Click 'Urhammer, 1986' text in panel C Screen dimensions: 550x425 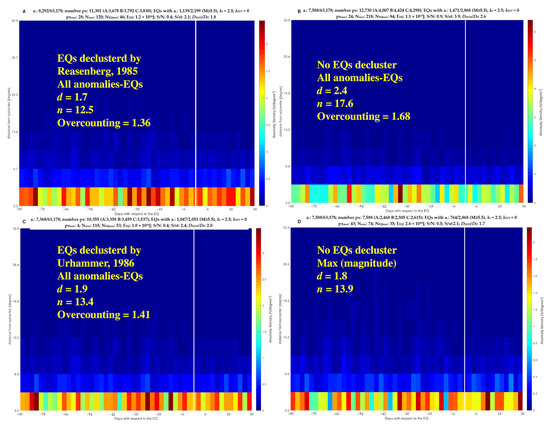tap(96, 263)
